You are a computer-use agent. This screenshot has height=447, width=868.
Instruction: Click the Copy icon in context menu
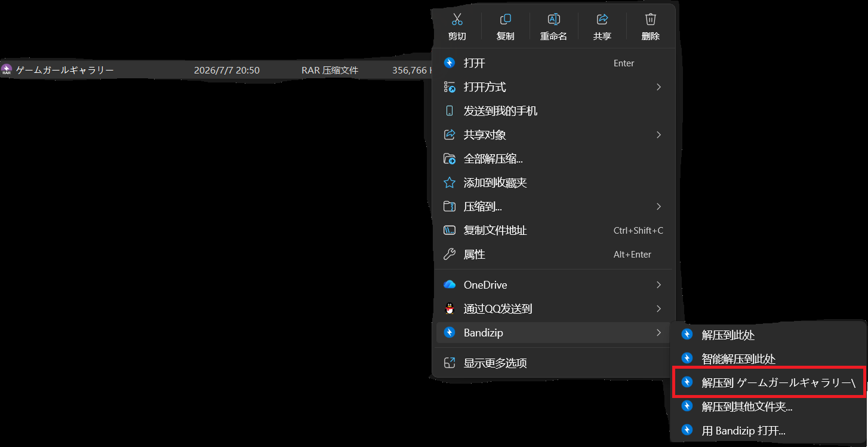coord(505,19)
